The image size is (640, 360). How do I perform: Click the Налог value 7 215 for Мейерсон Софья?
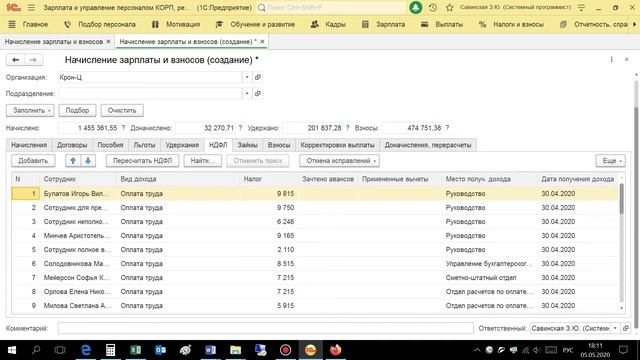click(x=285, y=278)
